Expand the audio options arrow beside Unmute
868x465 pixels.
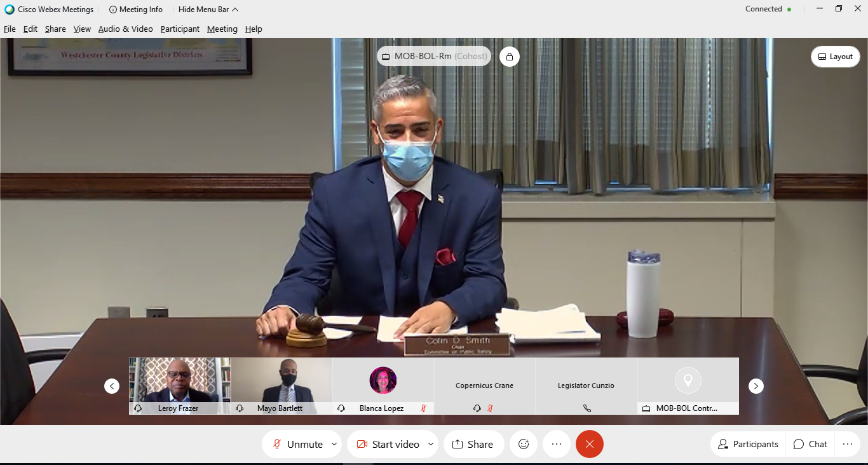[334, 444]
